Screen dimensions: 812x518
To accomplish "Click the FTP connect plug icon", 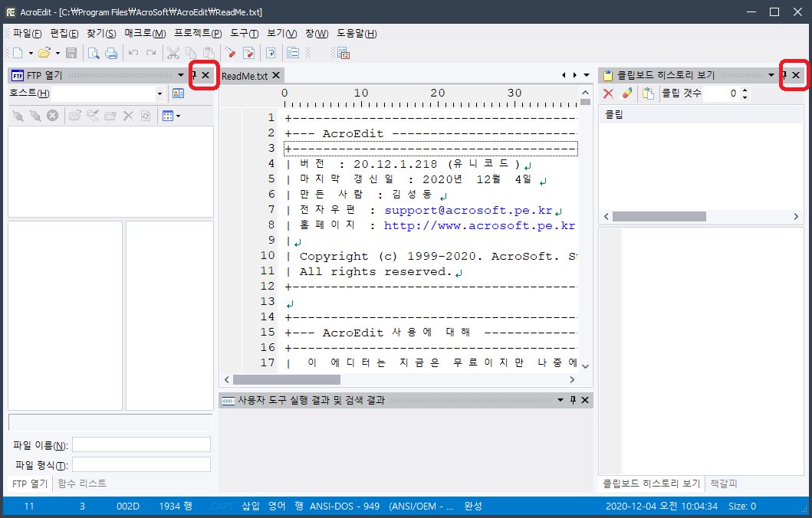I will [x=18, y=116].
